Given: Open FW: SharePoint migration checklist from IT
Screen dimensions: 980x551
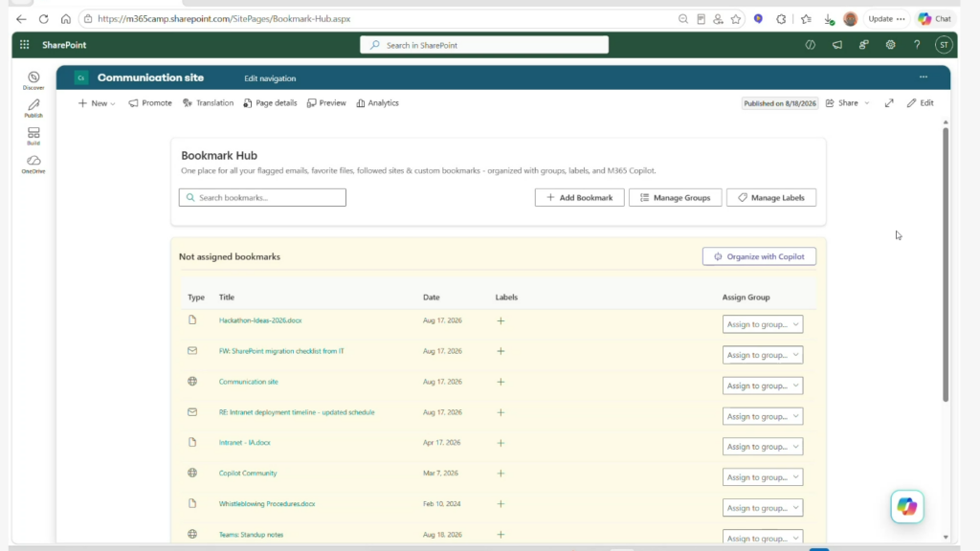Looking at the screenshot, I should (281, 351).
